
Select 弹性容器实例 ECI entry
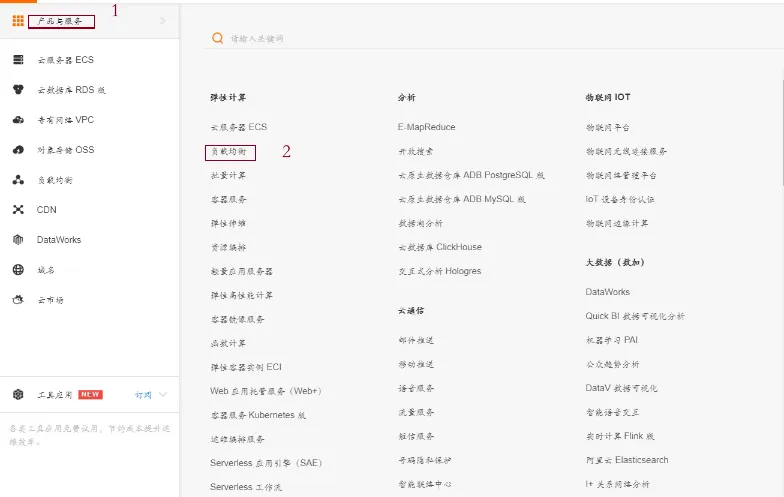pyautogui.click(x=246, y=367)
